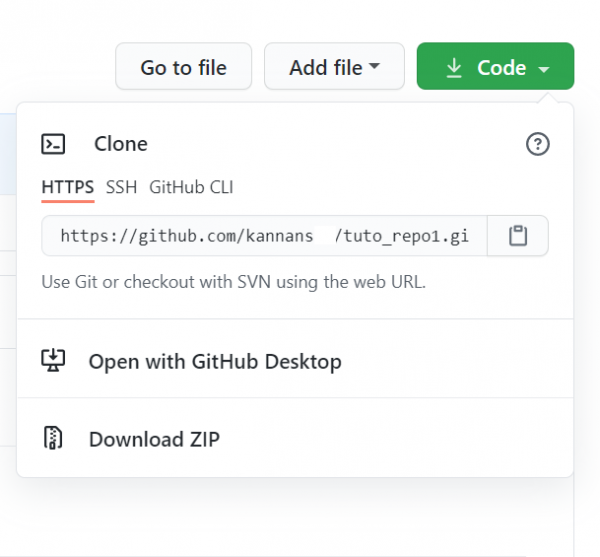Click the green Code button label
This screenshot has width=600, height=557.
tap(501, 68)
